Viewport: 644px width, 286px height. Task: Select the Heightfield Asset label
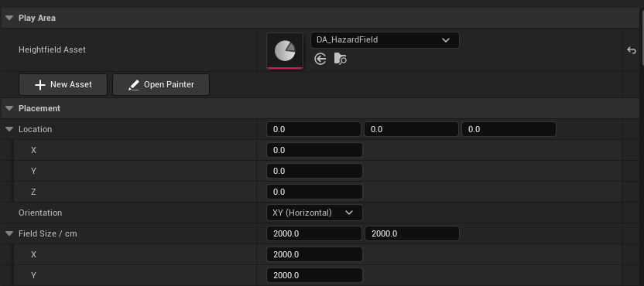pyautogui.click(x=52, y=50)
